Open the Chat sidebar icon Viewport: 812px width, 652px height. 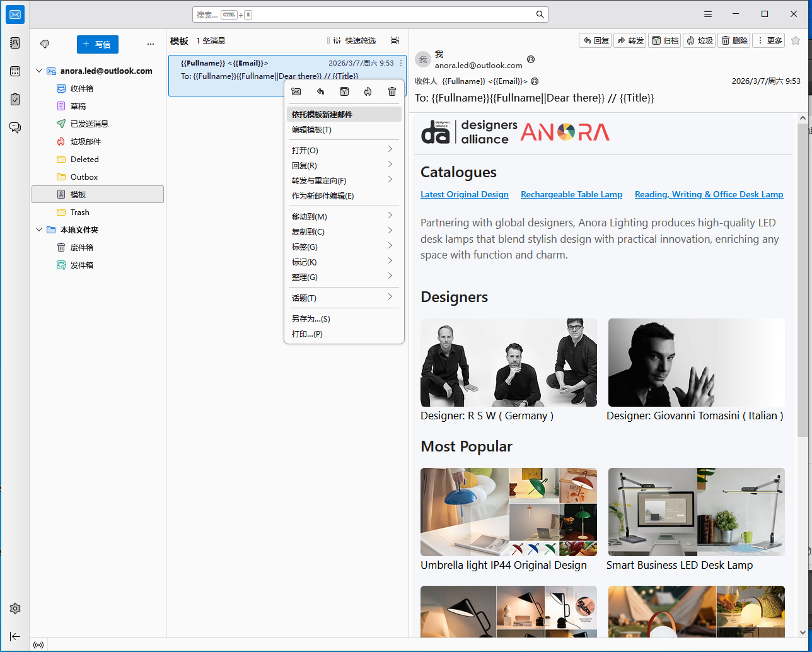pos(15,127)
